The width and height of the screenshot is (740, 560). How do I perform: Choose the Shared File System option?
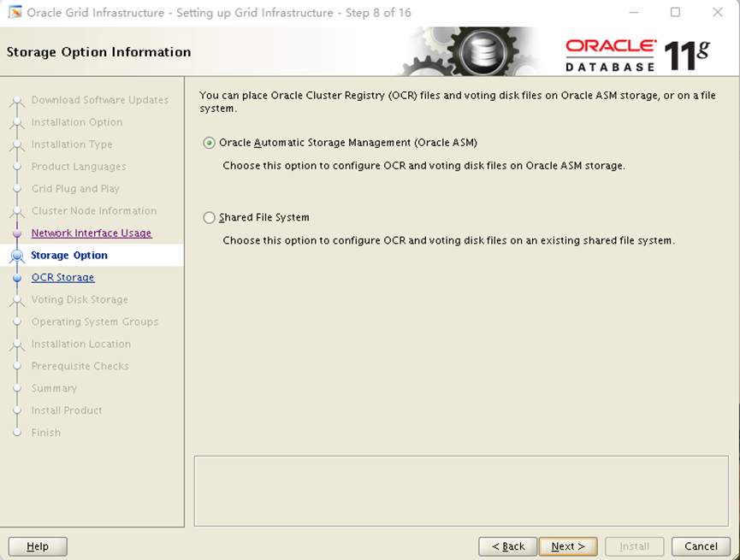pos(209,217)
